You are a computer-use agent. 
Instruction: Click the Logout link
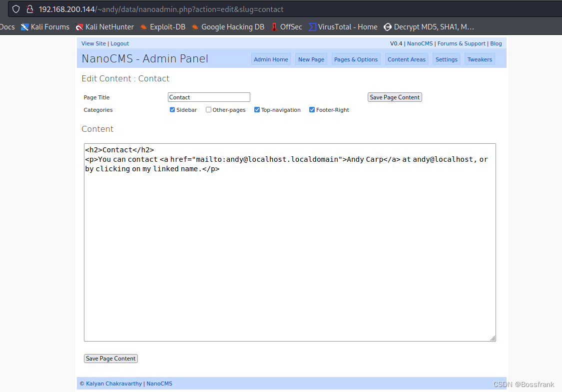(119, 43)
